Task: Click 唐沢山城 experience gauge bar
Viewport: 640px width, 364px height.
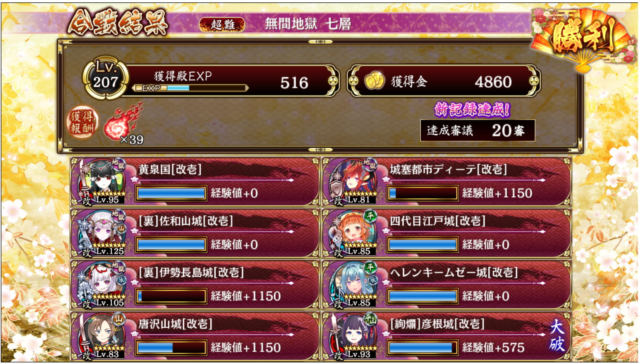Action: (x=171, y=348)
